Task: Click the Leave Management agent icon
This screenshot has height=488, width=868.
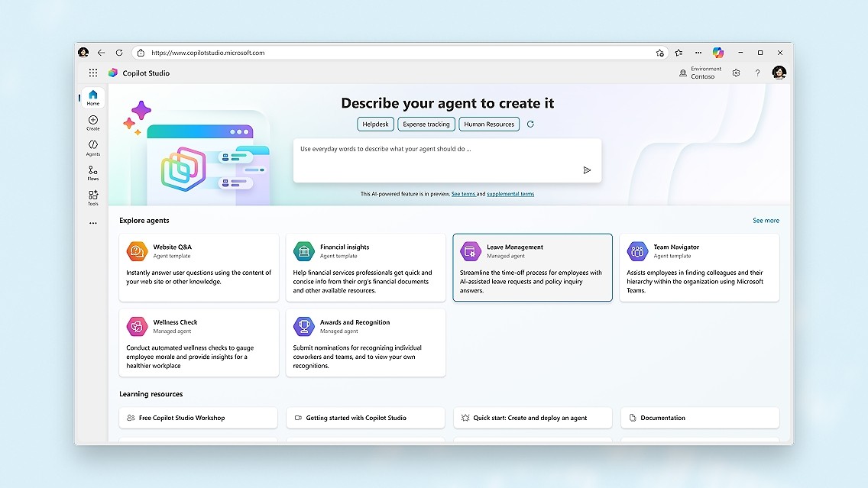Action: click(471, 251)
